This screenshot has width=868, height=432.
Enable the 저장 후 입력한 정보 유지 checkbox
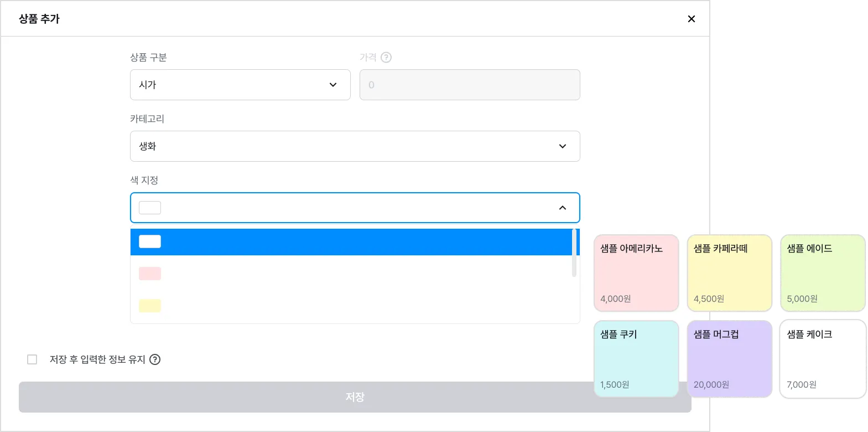tap(32, 359)
